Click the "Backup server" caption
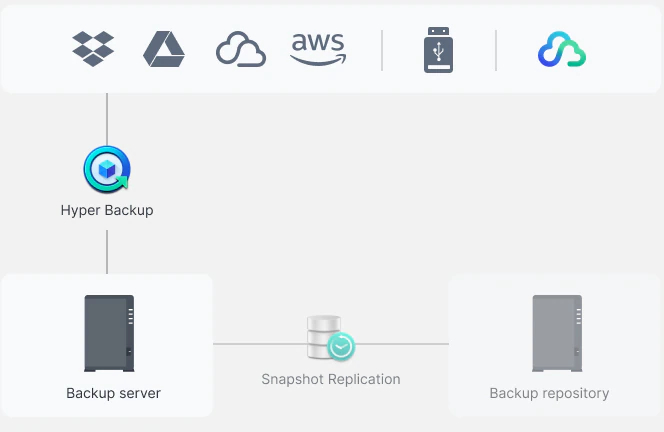This screenshot has width=664, height=432. pyautogui.click(x=113, y=393)
